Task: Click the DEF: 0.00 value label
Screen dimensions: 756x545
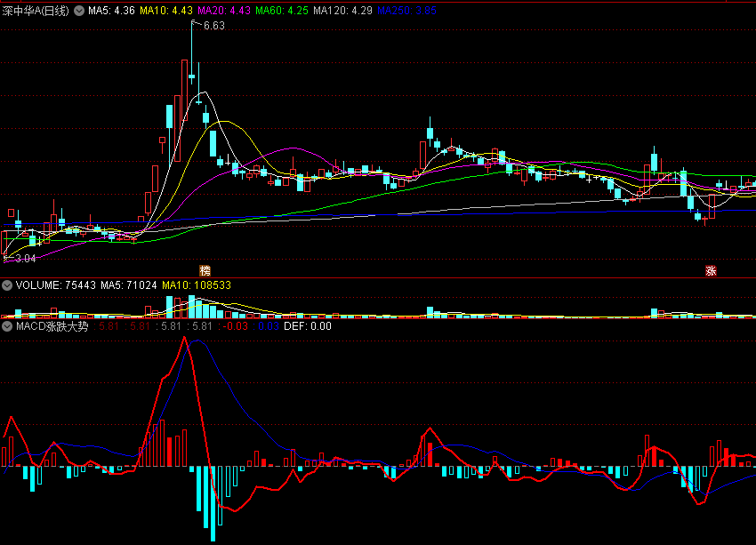Action: pyautogui.click(x=308, y=326)
